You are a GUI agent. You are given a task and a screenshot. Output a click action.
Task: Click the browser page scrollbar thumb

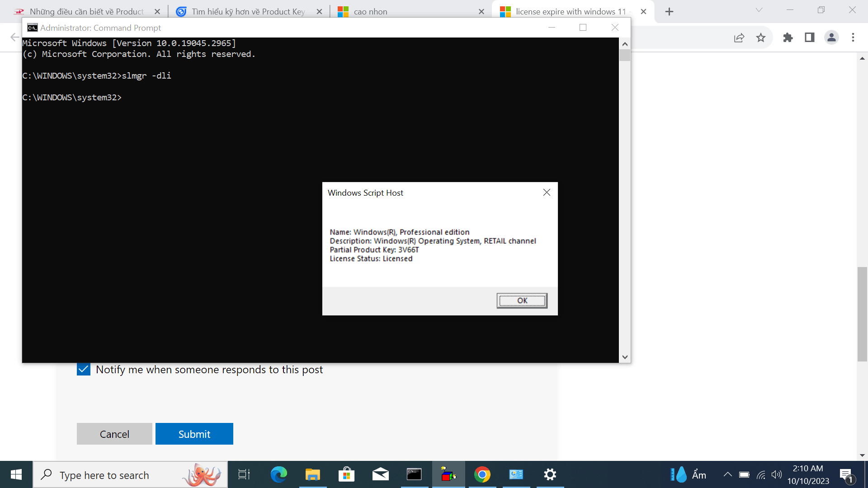[x=863, y=314]
